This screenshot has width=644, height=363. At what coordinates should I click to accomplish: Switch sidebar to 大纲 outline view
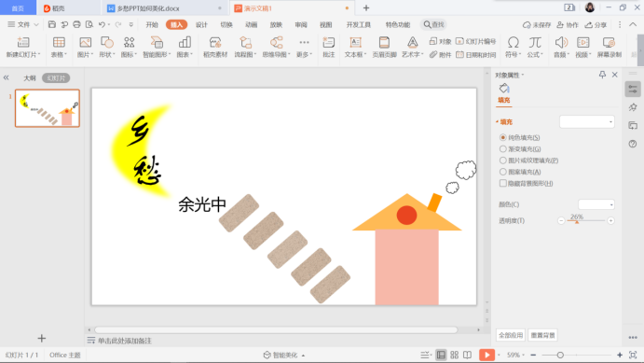pos(30,78)
